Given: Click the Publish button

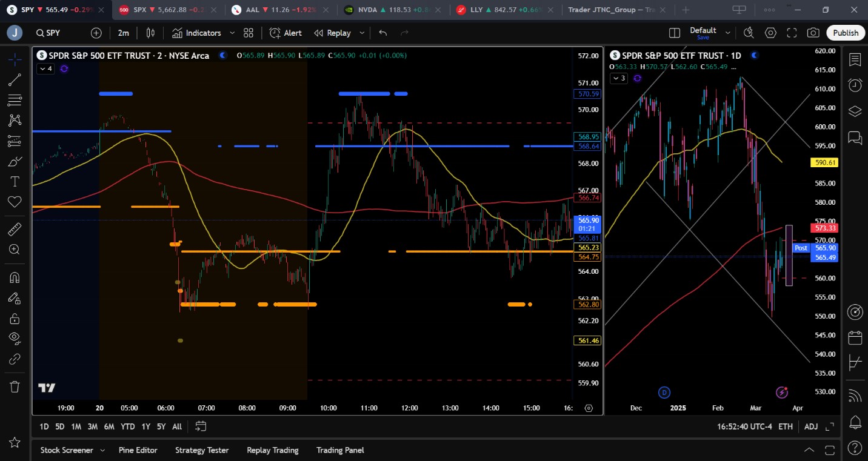Looking at the screenshot, I should coord(846,33).
